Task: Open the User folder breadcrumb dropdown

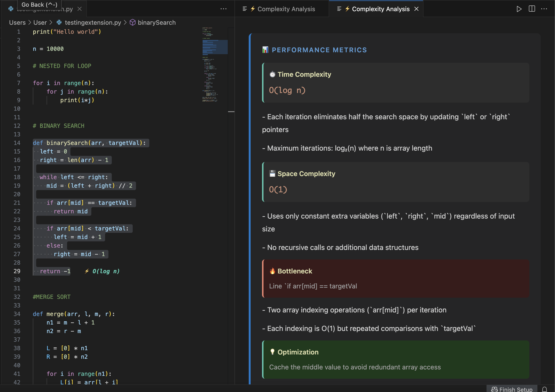Action: (40, 23)
